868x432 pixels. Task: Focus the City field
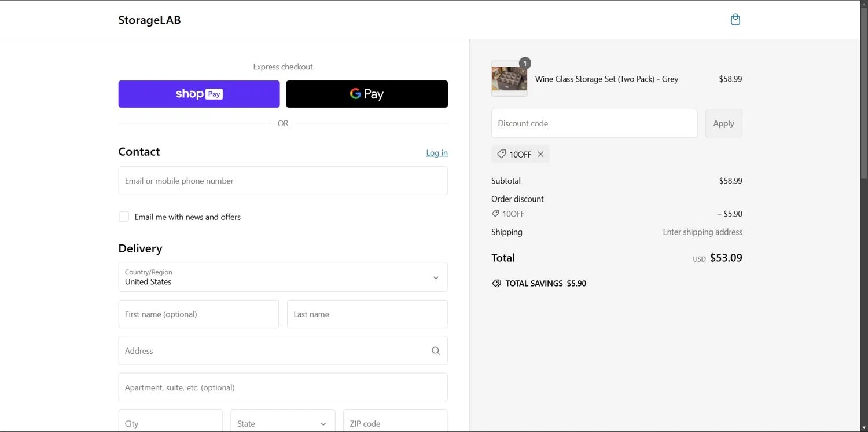point(171,423)
